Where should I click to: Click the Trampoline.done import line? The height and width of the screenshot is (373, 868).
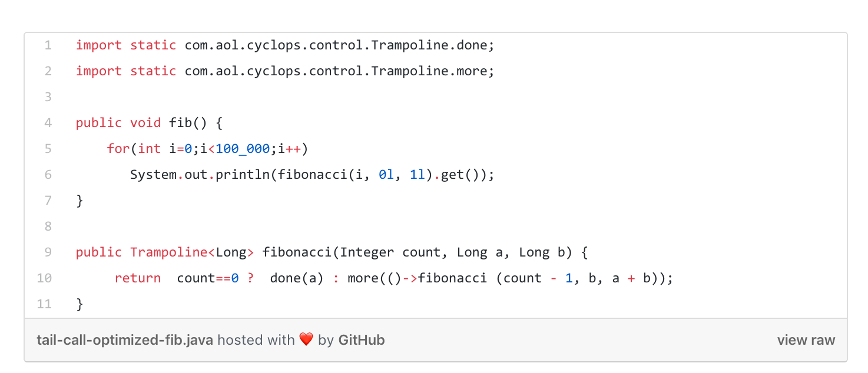click(x=286, y=45)
